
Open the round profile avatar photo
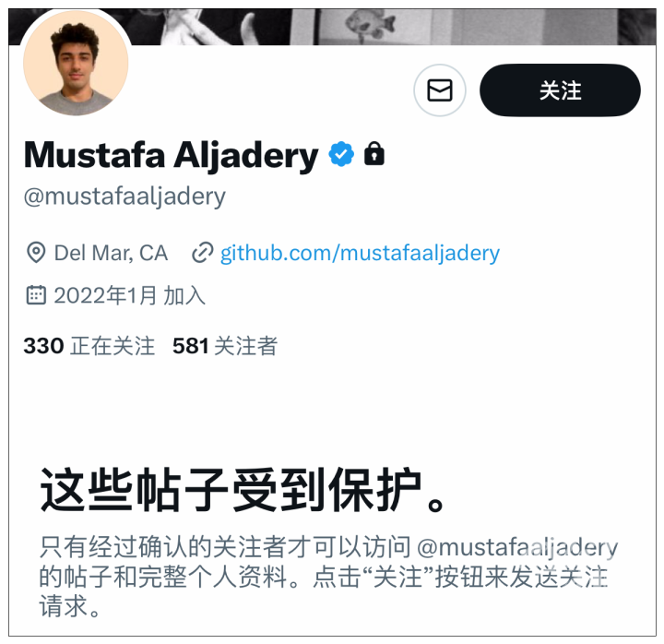(76, 63)
